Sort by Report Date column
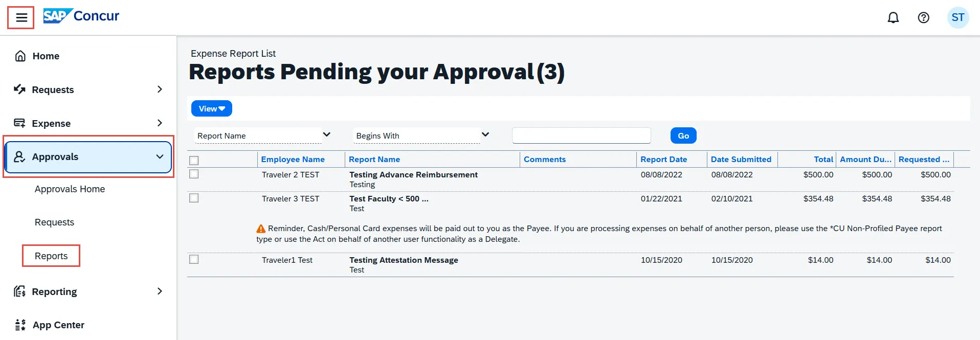This screenshot has width=980, height=340. (663, 160)
